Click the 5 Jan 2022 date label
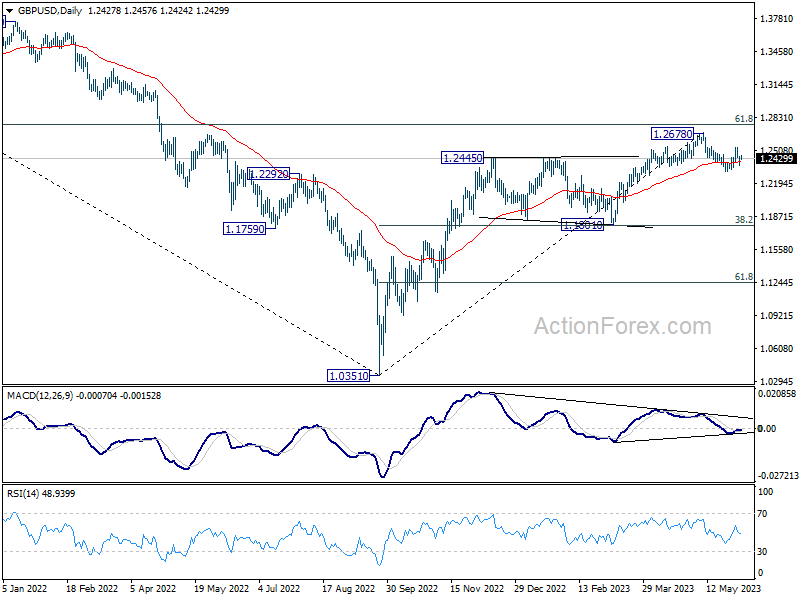Viewport: 800px width, 600px height. pyautogui.click(x=24, y=589)
